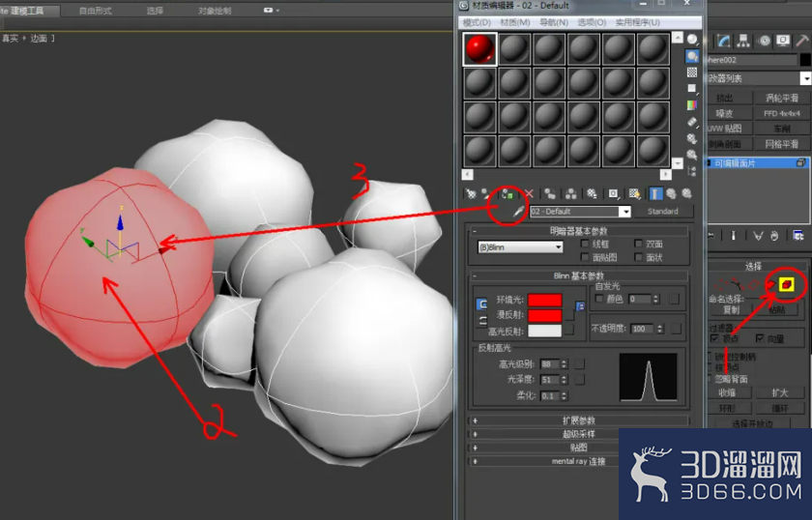812x520 pixels.
Task: Toggle checkered Background icon for samples
Action: [x=692, y=72]
